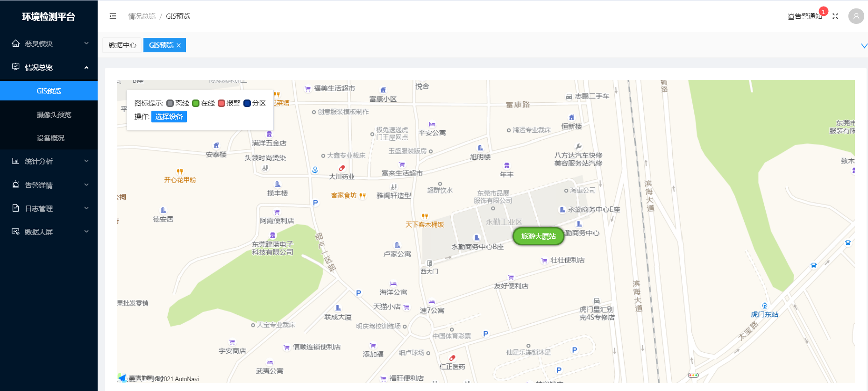Click the 旅游大厦站 green station marker
Image resolution: width=868 pixels, height=391 pixels.
tap(539, 236)
